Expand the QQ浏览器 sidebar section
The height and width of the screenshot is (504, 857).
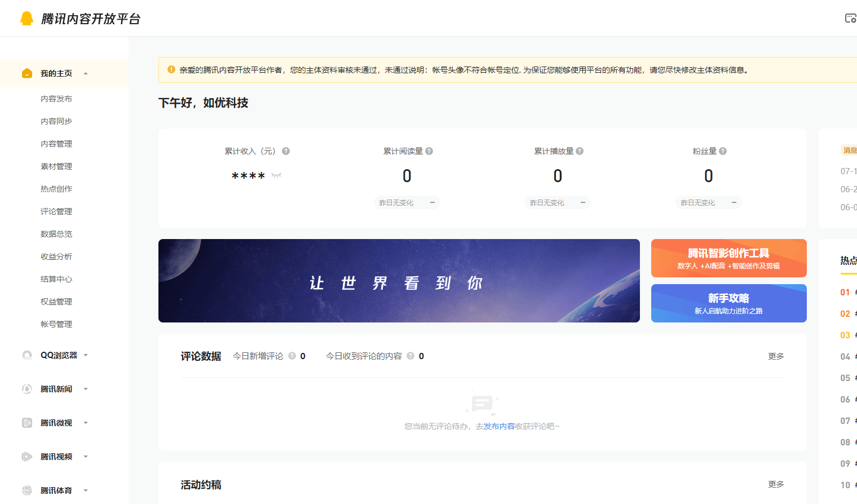(x=86, y=355)
